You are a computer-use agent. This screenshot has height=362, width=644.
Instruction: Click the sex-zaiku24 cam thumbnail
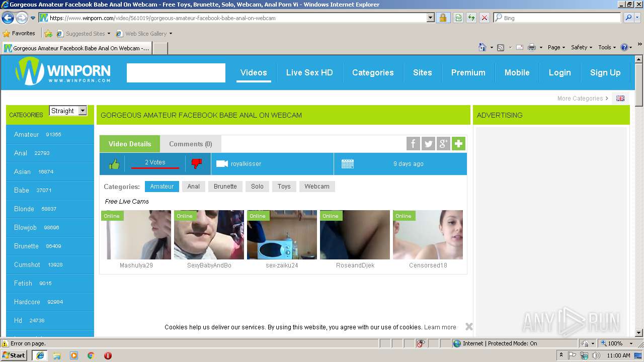(x=282, y=235)
